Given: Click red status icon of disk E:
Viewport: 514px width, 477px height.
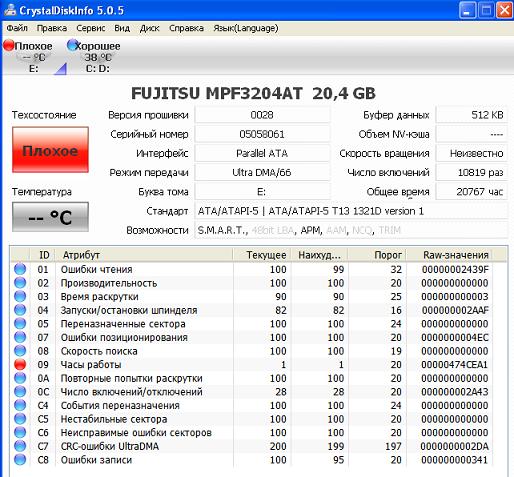Looking at the screenshot, I should [9, 45].
